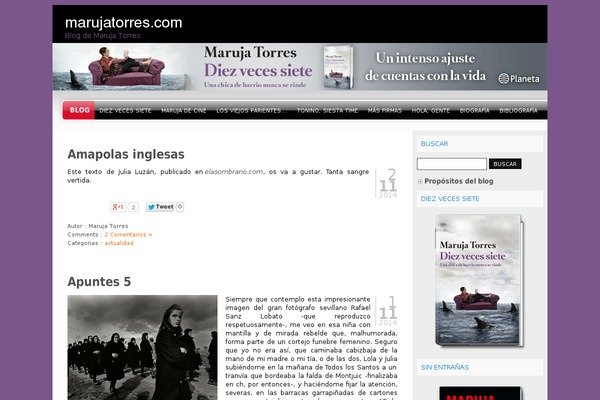This screenshot has height=400, width=600.
Task: Click the marujatorres.com site title
Action: pos(124,23)
